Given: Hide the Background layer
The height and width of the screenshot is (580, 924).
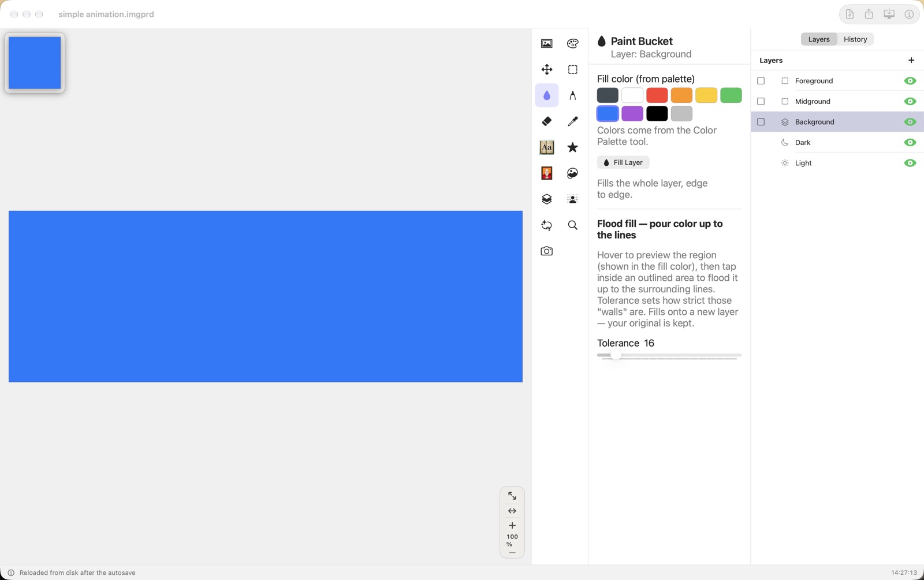Looking at the screenshot, I should (x=910, y=122).
